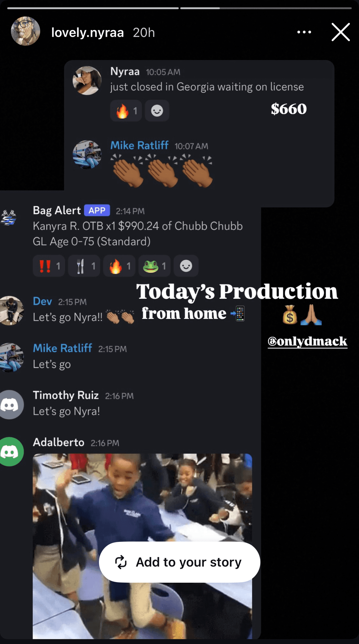Tap Mike Ratliff's avatar at 10:07 AM

click(87, 155)
